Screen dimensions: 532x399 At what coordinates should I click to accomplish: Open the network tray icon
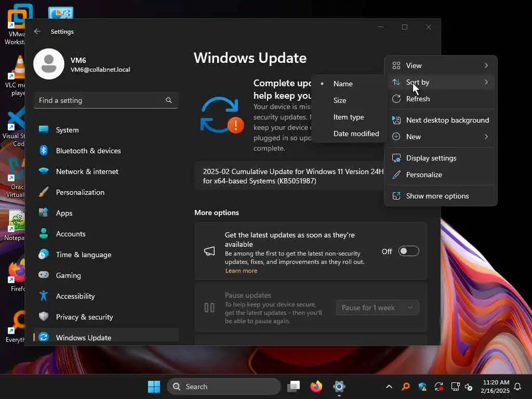pyautogui.click(x=455, y=387)
